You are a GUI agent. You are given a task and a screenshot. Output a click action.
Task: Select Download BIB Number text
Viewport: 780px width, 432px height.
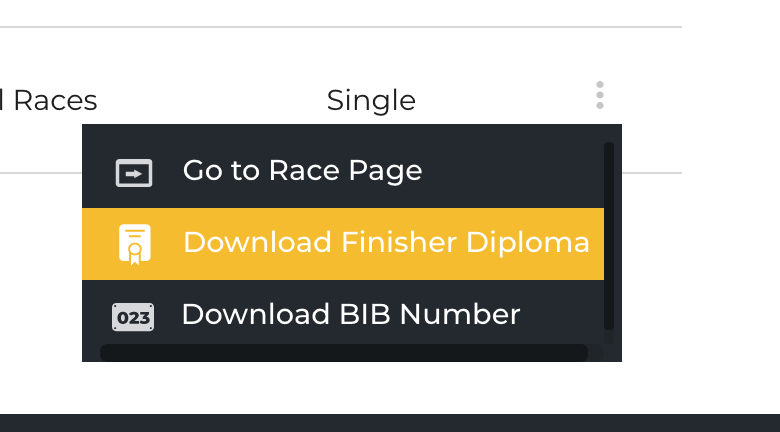coord(351,315)
